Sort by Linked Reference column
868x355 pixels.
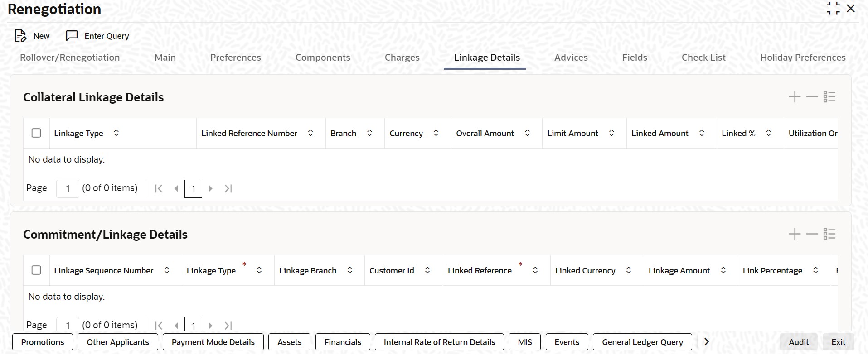coord(535,270)
